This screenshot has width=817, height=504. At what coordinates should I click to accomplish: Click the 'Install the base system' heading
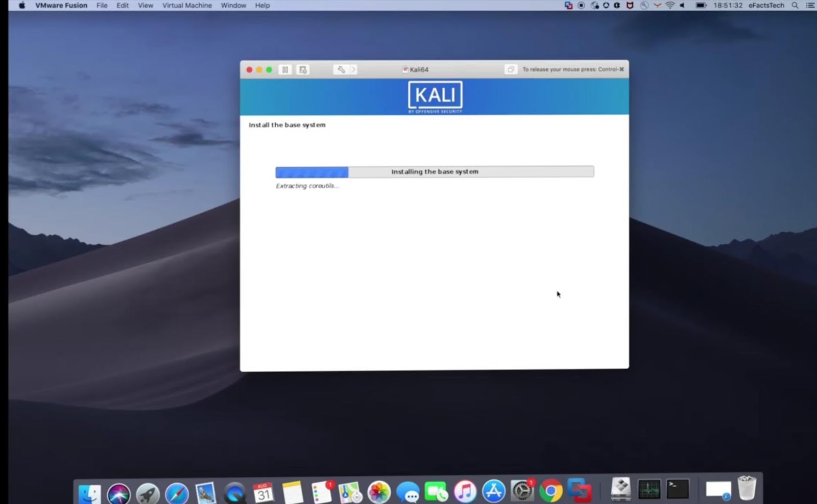287,125
